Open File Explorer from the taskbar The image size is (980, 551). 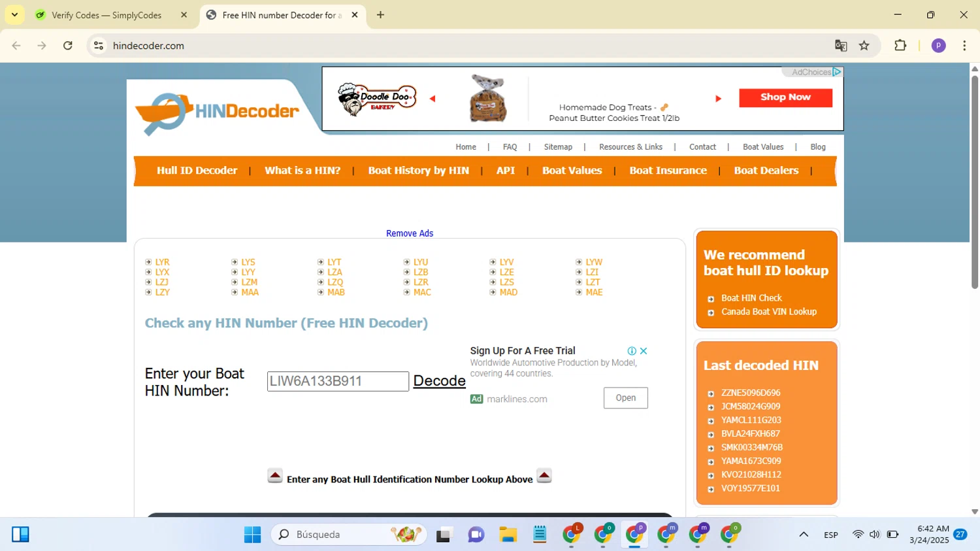(508, 535)
